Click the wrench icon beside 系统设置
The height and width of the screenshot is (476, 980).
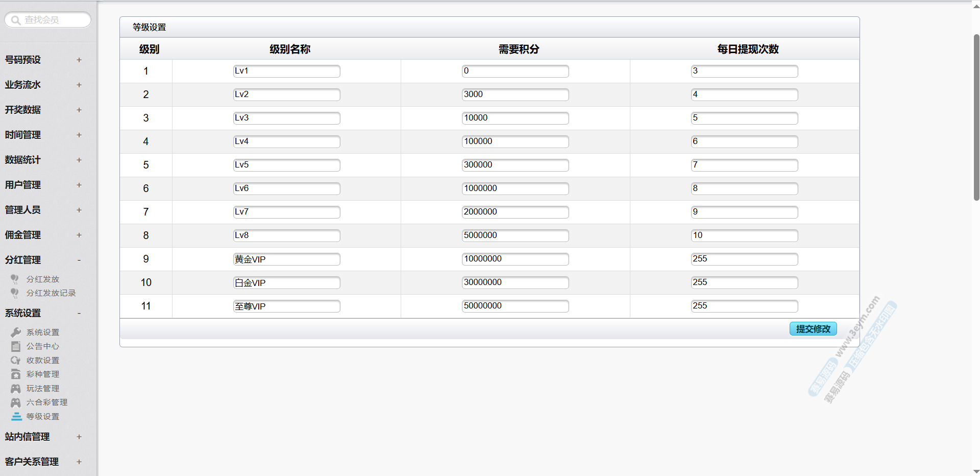click(16, 332)
